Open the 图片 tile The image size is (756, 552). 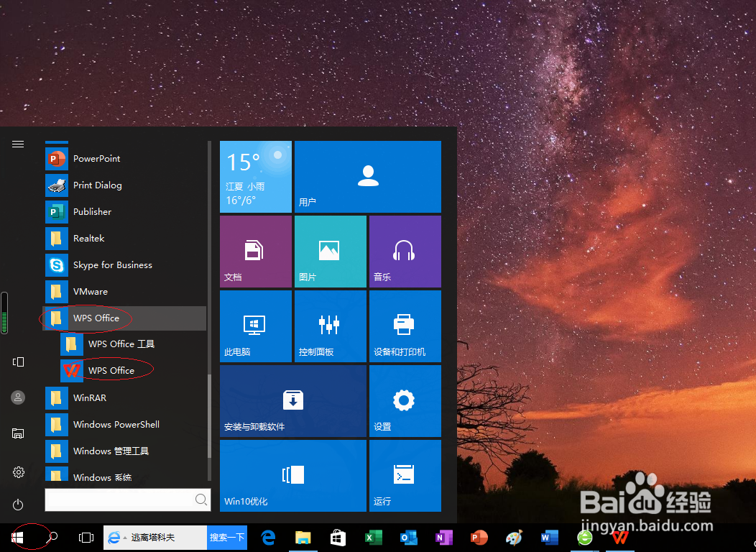331,251
